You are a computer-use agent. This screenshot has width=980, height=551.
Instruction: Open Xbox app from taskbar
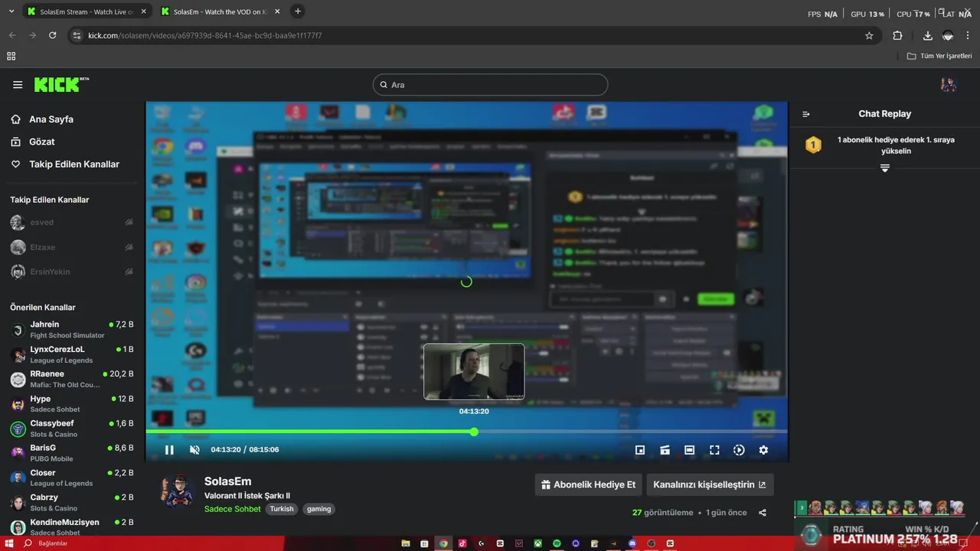537,543
